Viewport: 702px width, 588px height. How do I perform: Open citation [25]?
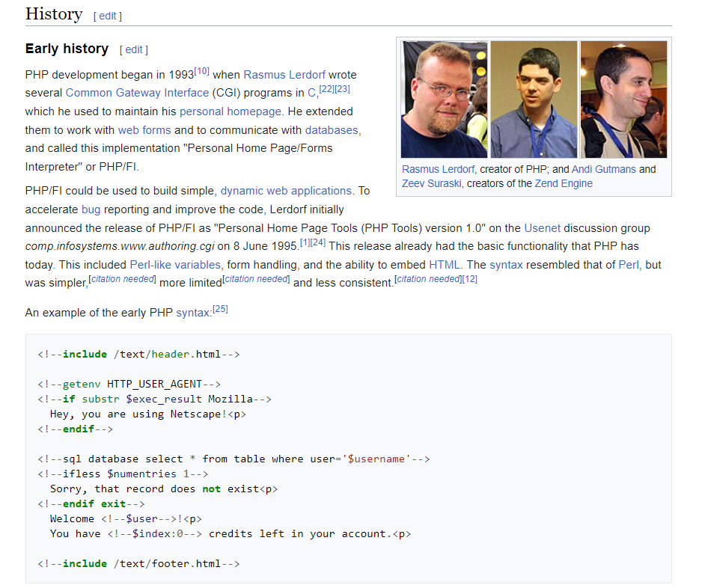point(220,309)
